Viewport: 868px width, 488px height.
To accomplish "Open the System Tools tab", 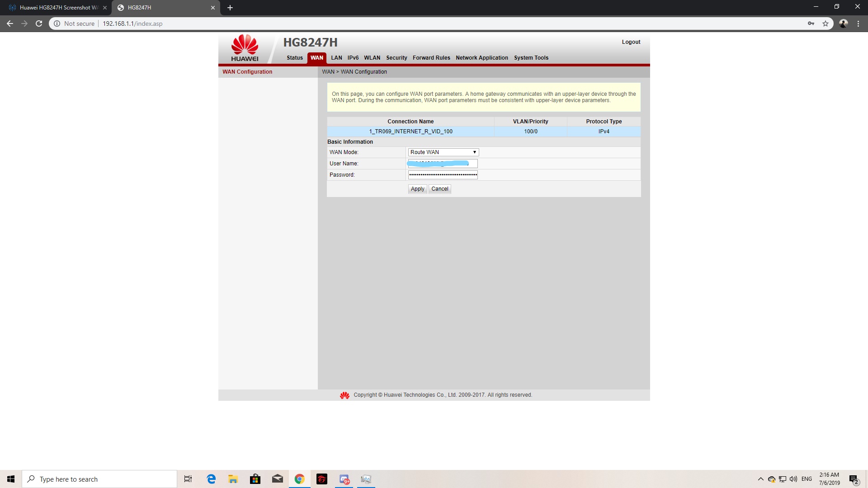I will [531, 58].
